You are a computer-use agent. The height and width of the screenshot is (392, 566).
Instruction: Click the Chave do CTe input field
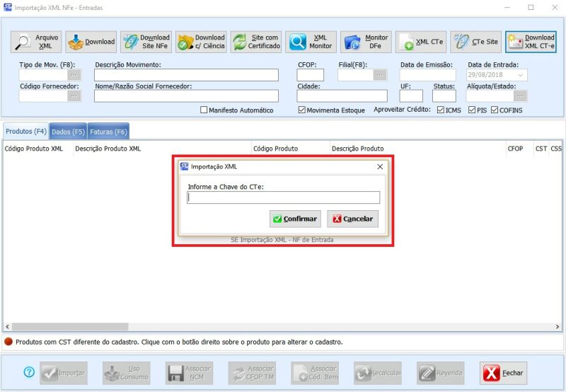tap(283, 198)
